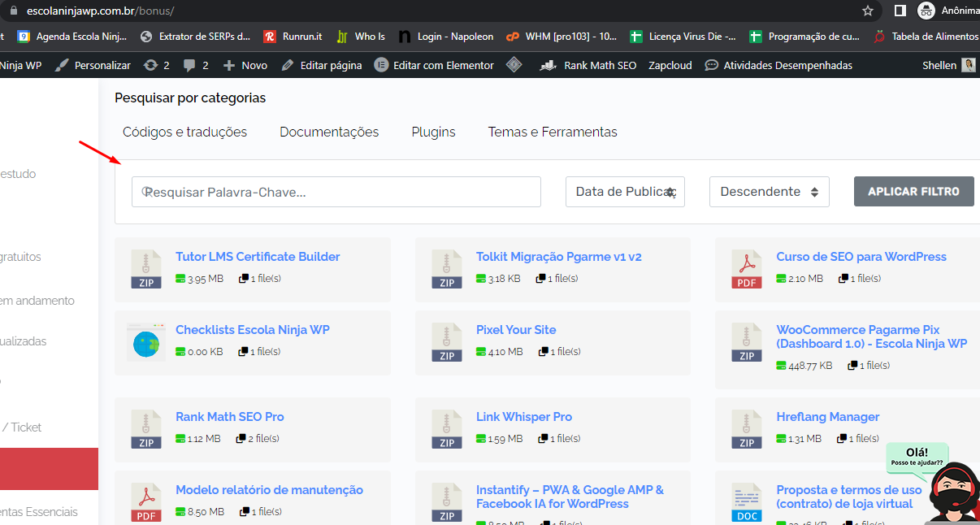Screen dimensions: 980x525
Task: Open the Pixel Your Site file
Action: tap(516, 330)
